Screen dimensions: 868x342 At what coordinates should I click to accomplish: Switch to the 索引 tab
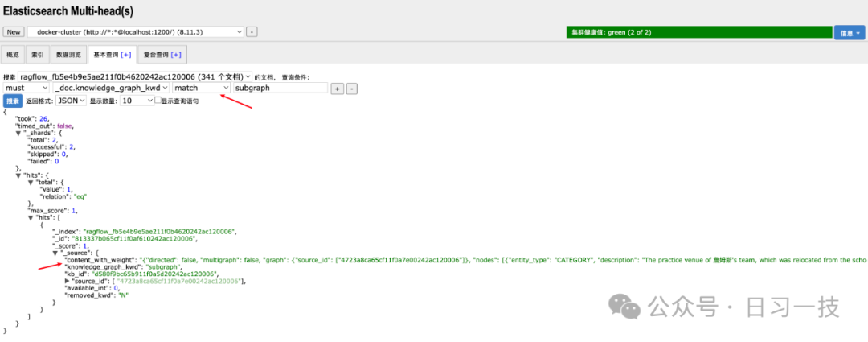point(38,55)
